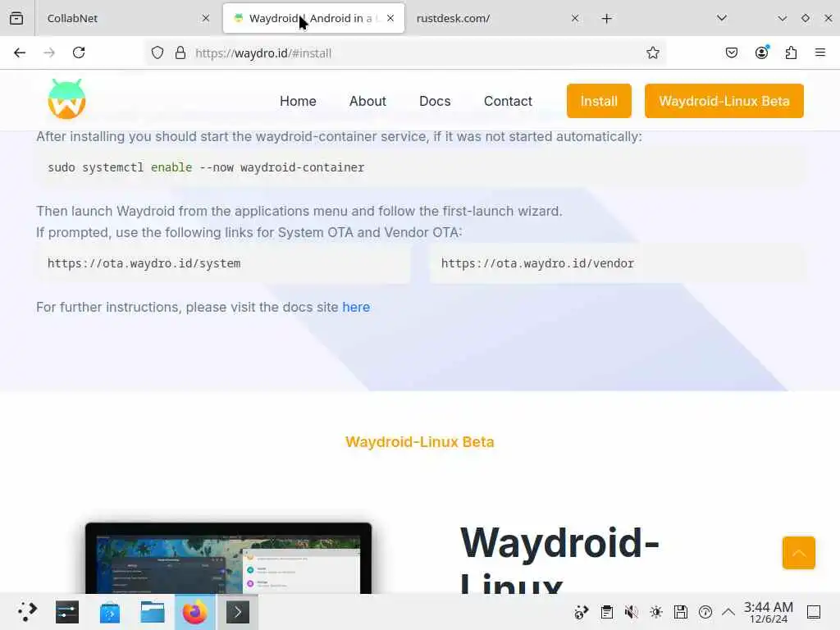Open the first system tray applet icon
The image size is (840, 630).
(582, 612)
